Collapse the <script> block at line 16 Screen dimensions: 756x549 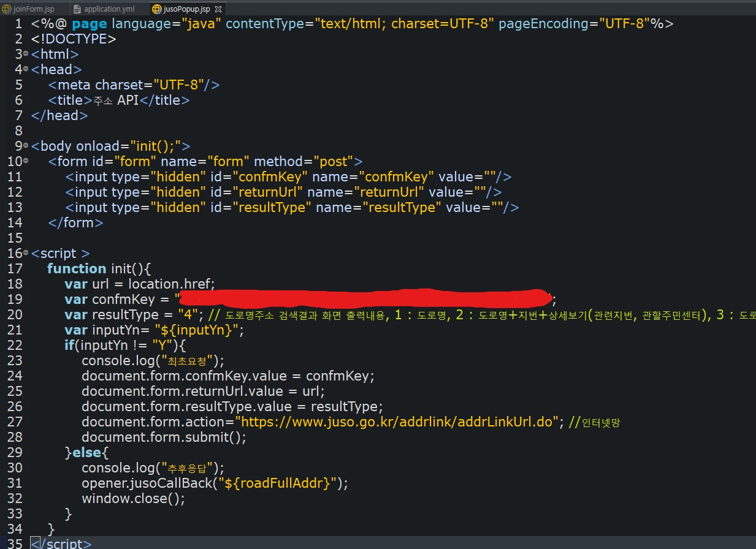pos(26,252)
